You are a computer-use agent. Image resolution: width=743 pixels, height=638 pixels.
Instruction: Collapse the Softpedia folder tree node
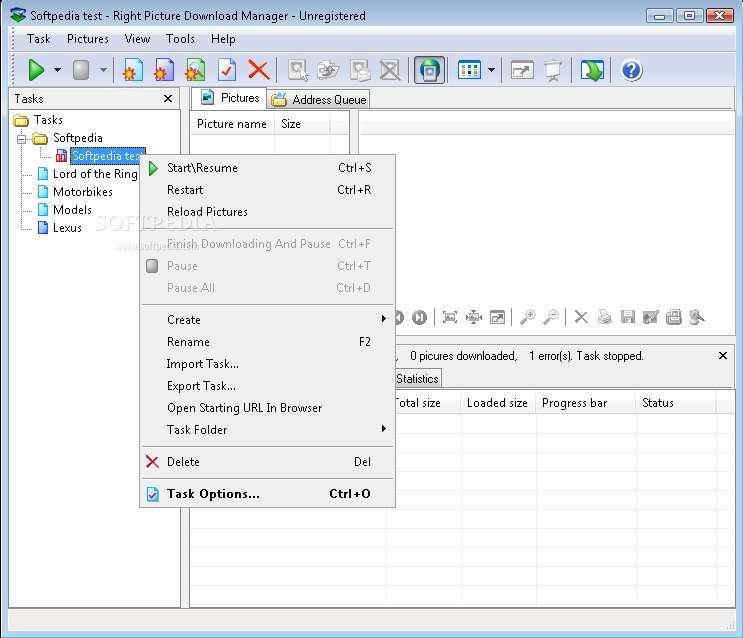pyautogui.click(x=21, y=139)
